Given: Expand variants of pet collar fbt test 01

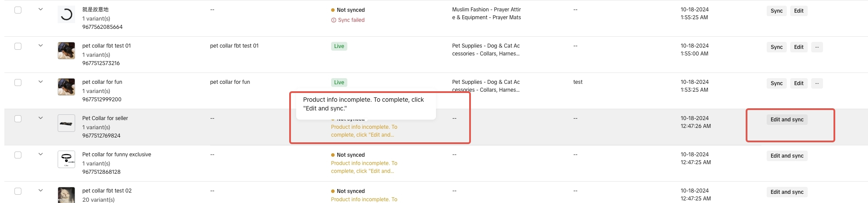Looking at the screenshot, I should [41, 45].
